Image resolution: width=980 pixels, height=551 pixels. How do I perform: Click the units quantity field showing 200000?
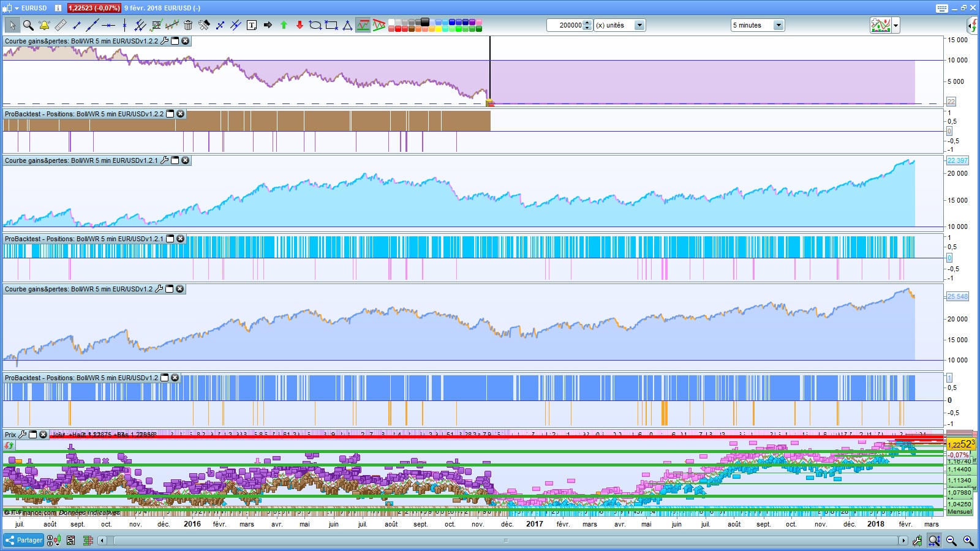pyautogui.click(x=565, y=25)
